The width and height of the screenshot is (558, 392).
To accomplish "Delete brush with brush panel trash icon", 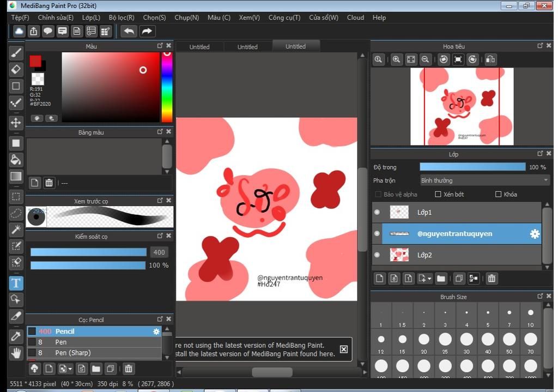I will [x=129, y=369].
